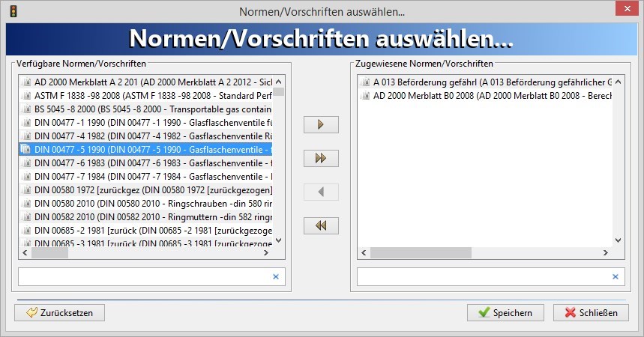Click the icon of BS 5045 -8 row
The width and height of the screenshot is (644, 337).
[x=26, y=109]
